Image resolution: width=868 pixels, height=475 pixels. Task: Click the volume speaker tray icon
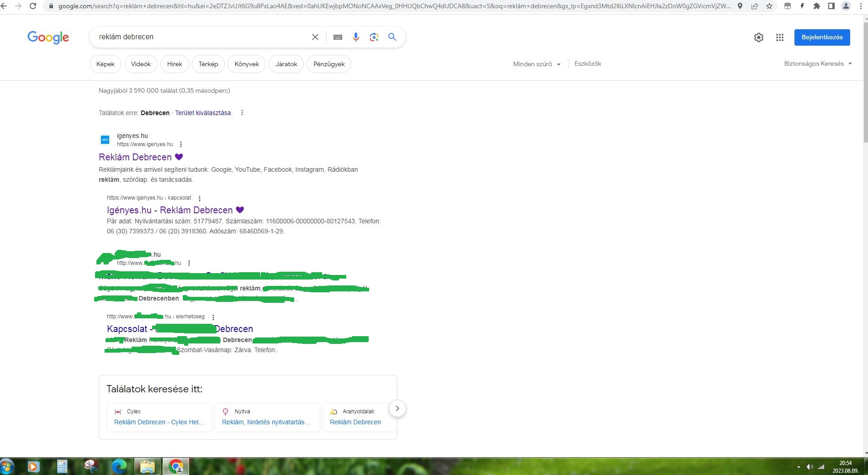tap(810, 467)
